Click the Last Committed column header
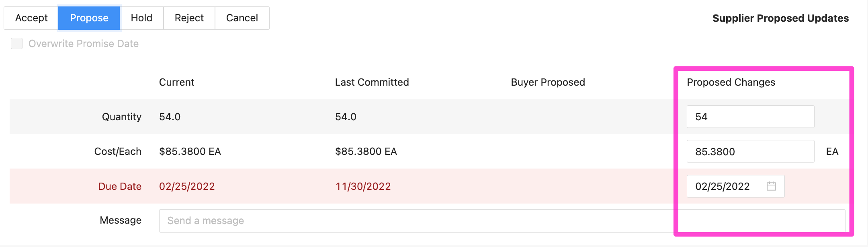The height and width of the screenshot is (247, 868). tap(372, 82)
